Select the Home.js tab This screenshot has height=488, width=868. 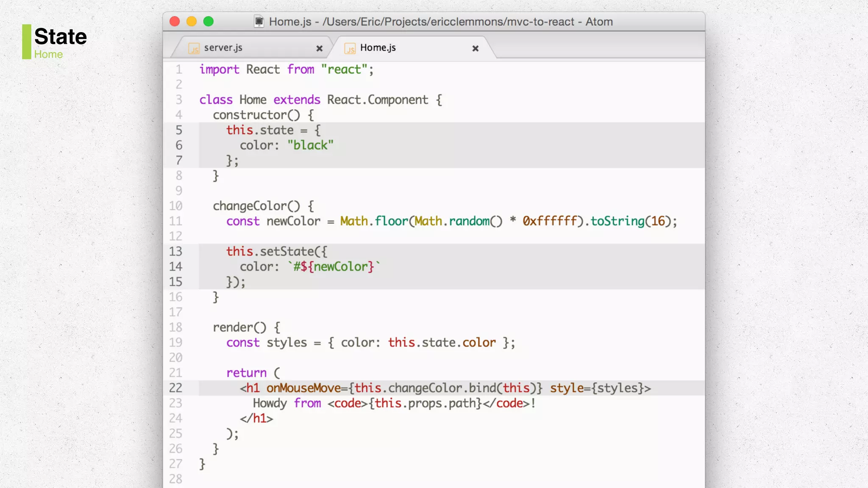[378, 48]
